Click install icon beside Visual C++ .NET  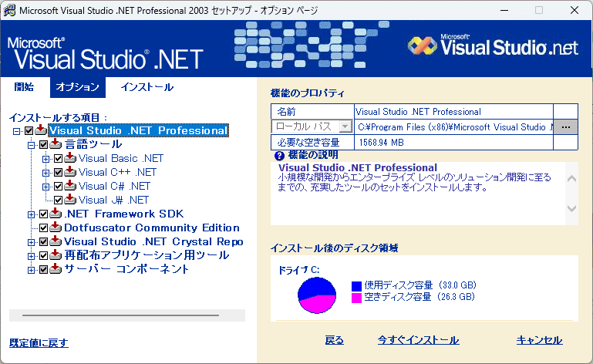pyautogui.click(x=70, y=172)
